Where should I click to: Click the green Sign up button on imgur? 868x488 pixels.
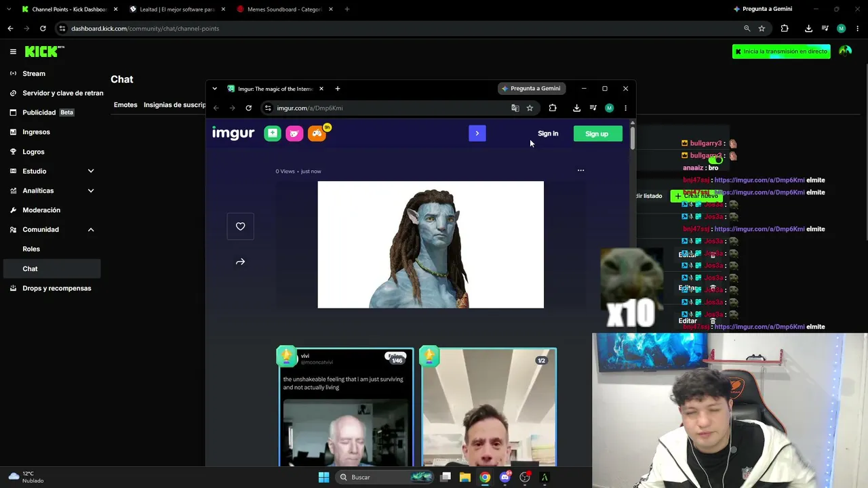(597, 134)
